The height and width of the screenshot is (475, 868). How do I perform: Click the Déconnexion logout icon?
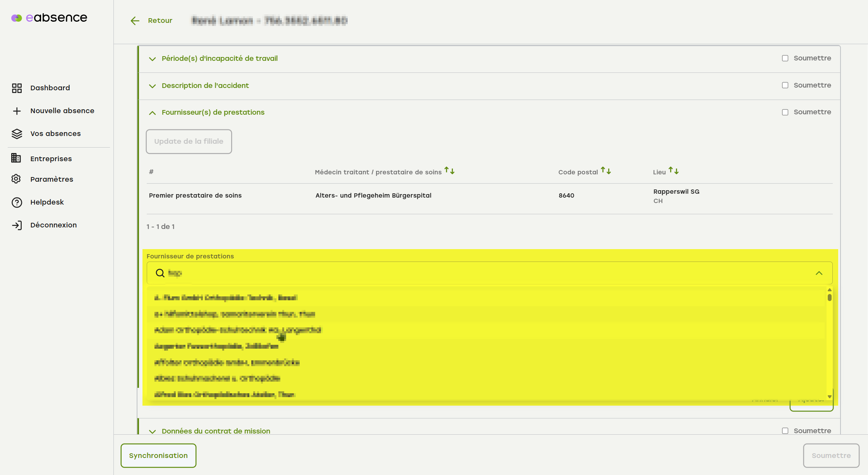tap(17, 225)
